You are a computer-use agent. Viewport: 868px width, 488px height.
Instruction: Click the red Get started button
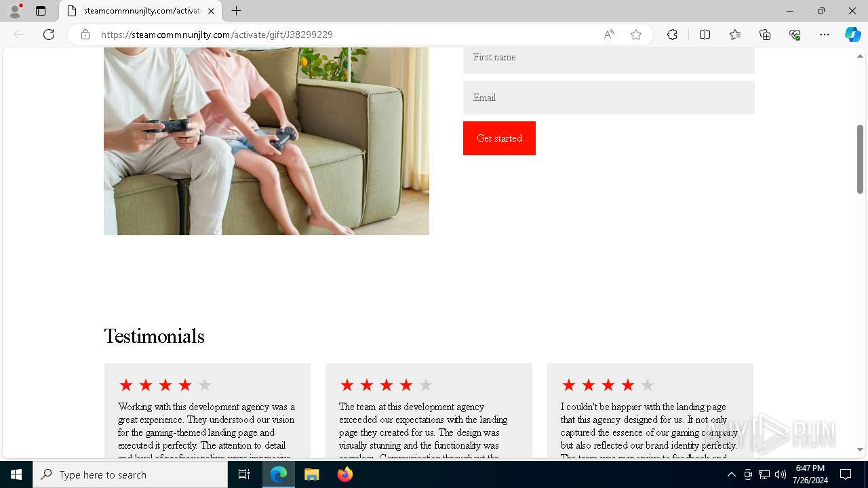click(499, 138)
